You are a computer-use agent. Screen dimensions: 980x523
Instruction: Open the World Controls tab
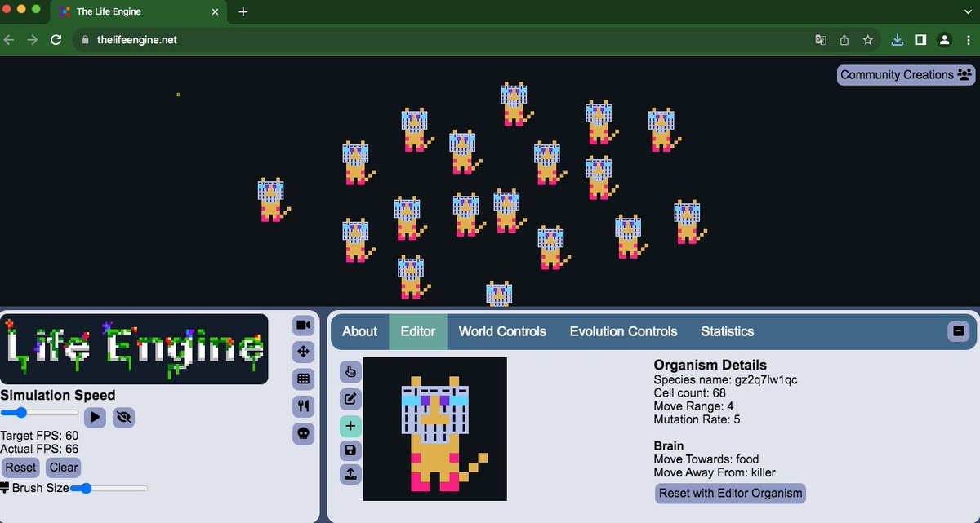click(x=502, y=331)
